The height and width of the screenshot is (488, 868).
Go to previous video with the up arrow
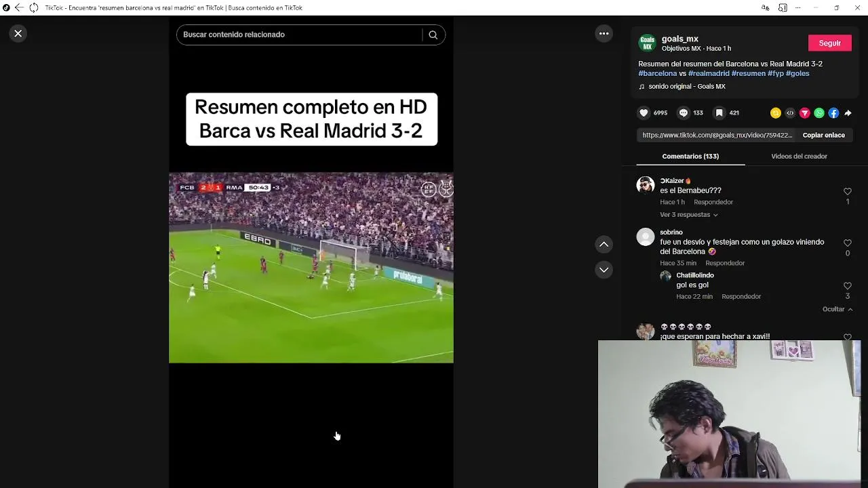604,244
